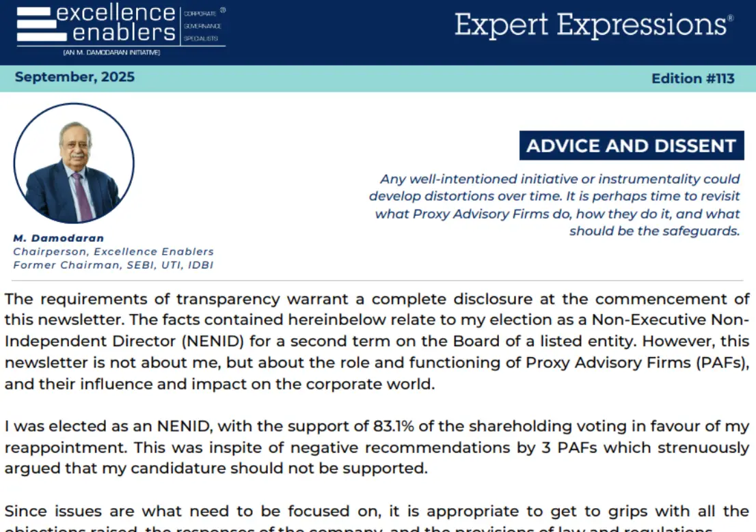This screenshot has width=756, height=532.
Task: Click "Chairperson, Excellence Enablers" subtitle
Action: click(x=113, y=251)
